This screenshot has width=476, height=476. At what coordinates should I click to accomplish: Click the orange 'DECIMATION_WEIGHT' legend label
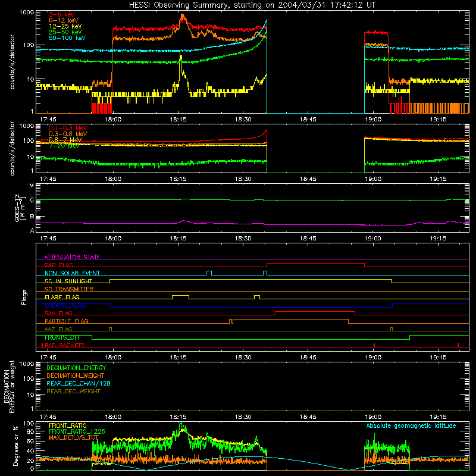76,376
